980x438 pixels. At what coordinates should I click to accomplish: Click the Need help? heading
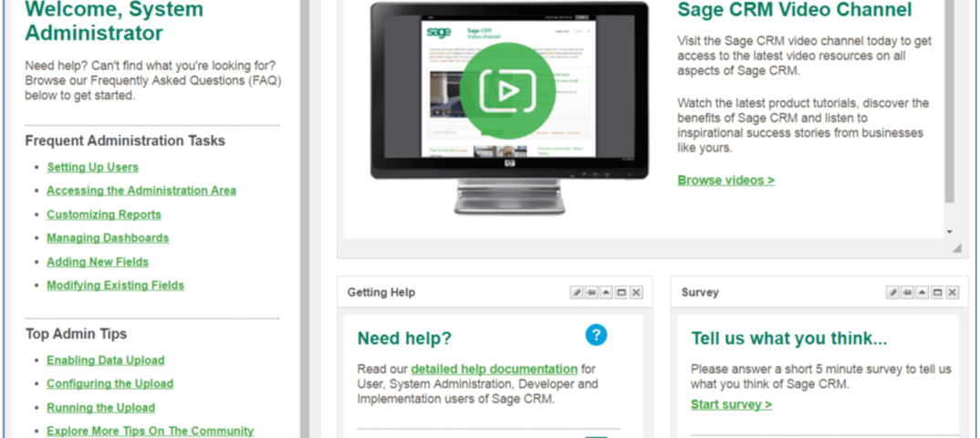[x=404, y=338]
